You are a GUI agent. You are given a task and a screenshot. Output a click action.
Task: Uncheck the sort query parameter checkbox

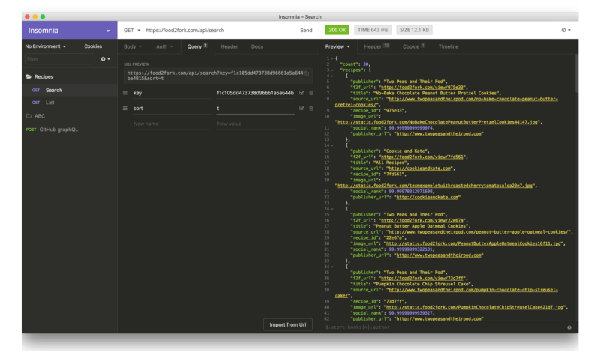pyautogui.click(x=301, y=109)
